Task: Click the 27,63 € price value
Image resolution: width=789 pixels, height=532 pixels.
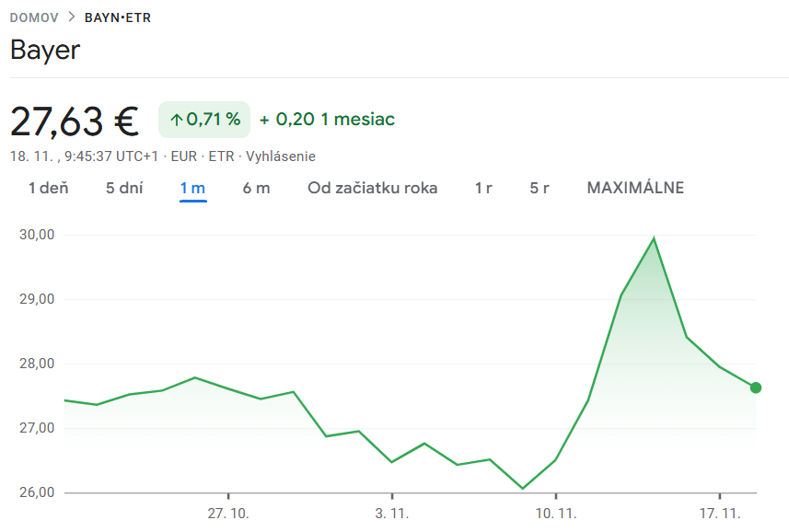Action: pos(75,121)
